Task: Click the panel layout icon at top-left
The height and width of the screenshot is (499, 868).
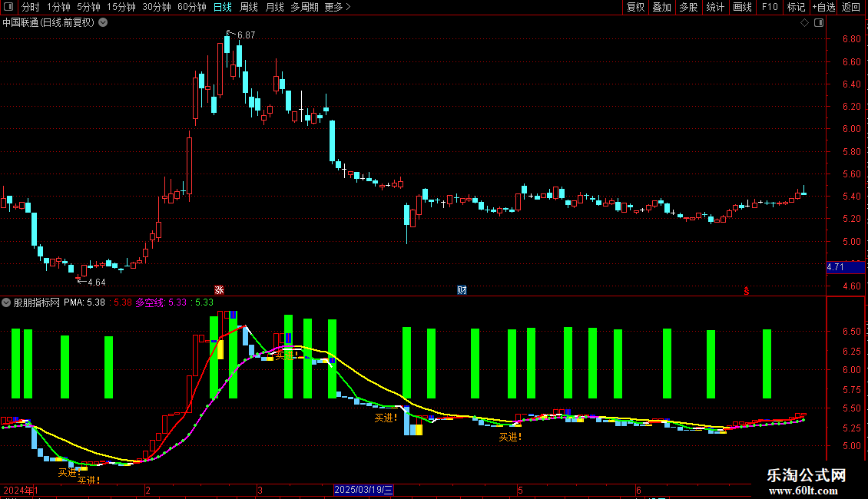Action: coord(8,7)
